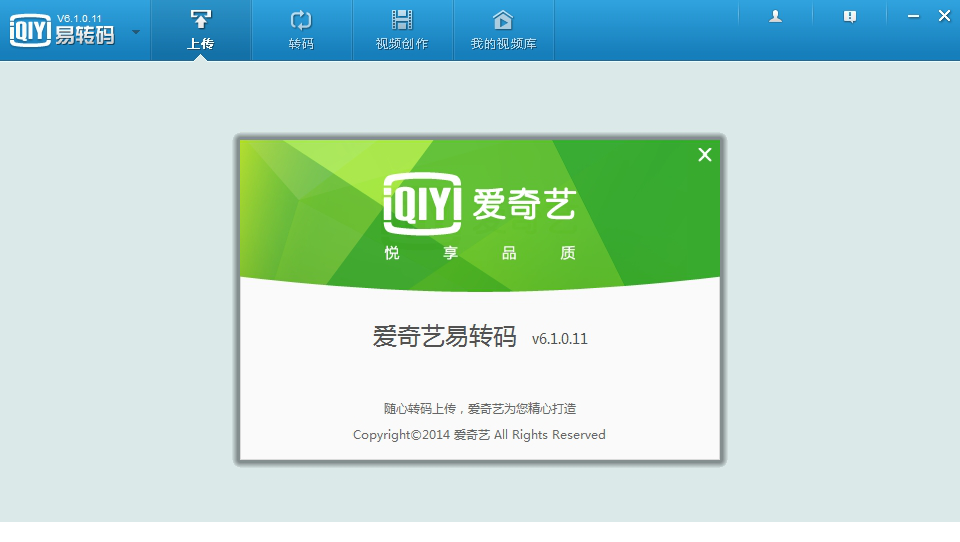
Task: Click the Copyright©2014 line
Action: [479, 435]
